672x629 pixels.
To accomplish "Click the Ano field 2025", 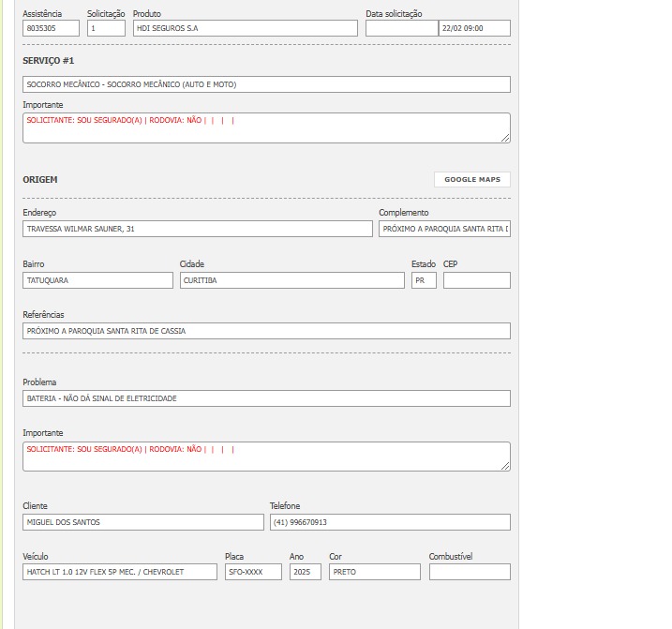I will click(x=306, y=572).
